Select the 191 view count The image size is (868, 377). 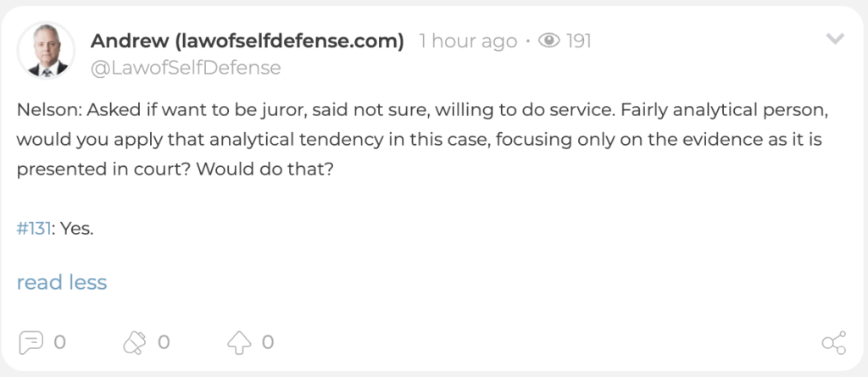[579, 41]
